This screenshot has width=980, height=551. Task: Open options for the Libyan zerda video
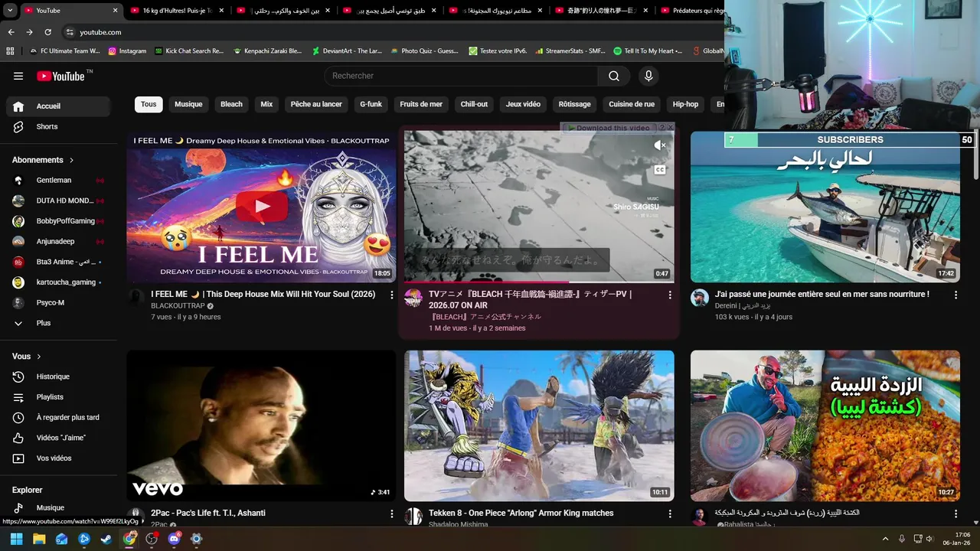click(955, 514)
